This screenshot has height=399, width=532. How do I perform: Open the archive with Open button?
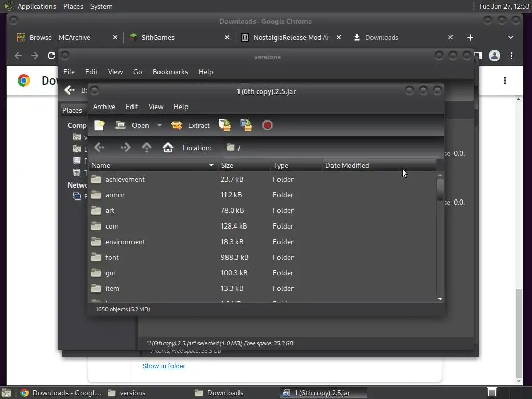132,125
